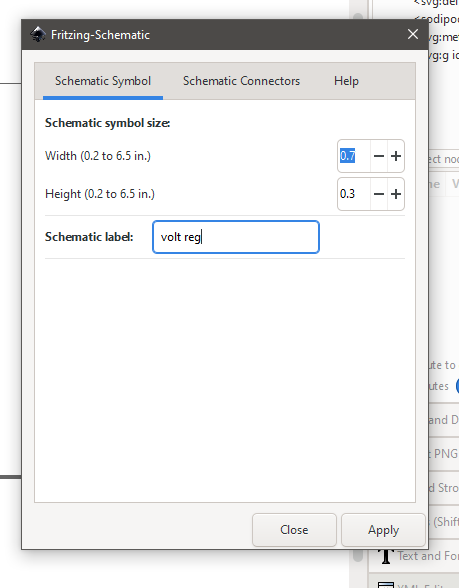This screenshot has height=588, width=459.
Task: Open the Help tab
Action: 346,81
